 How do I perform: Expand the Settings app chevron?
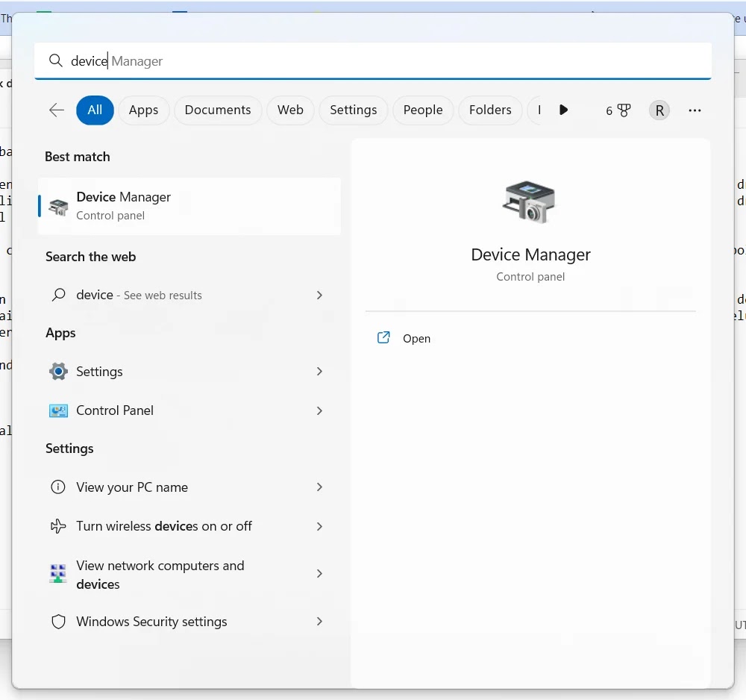point(319,371)
